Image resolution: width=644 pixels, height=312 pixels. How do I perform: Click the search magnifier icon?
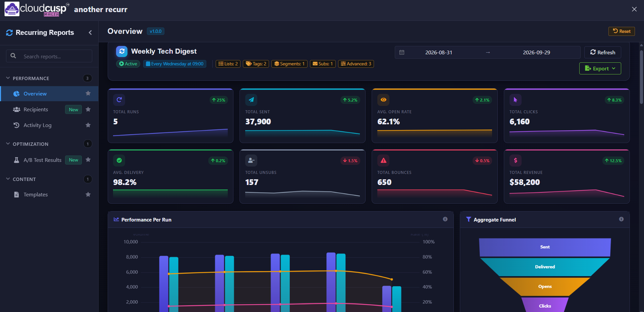pos(13,56)
